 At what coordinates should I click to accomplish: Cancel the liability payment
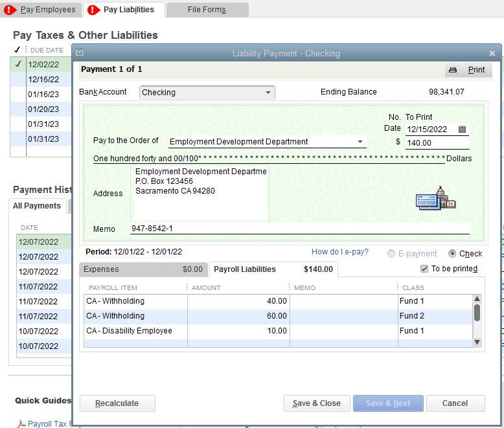pos(455,403)
